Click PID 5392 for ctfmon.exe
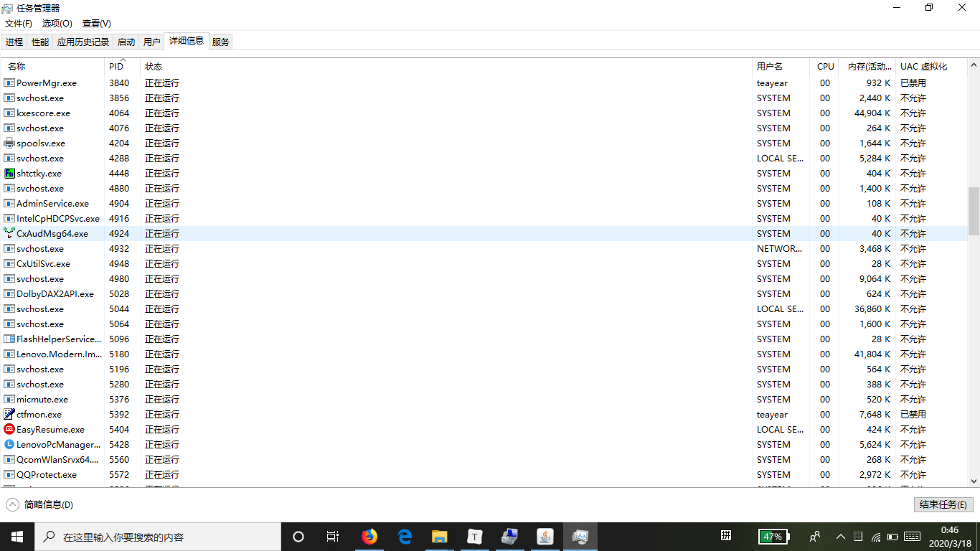Image resolution: width=980 pixels, height=551 pixels. pyautogui.click(x=119, y=415)
